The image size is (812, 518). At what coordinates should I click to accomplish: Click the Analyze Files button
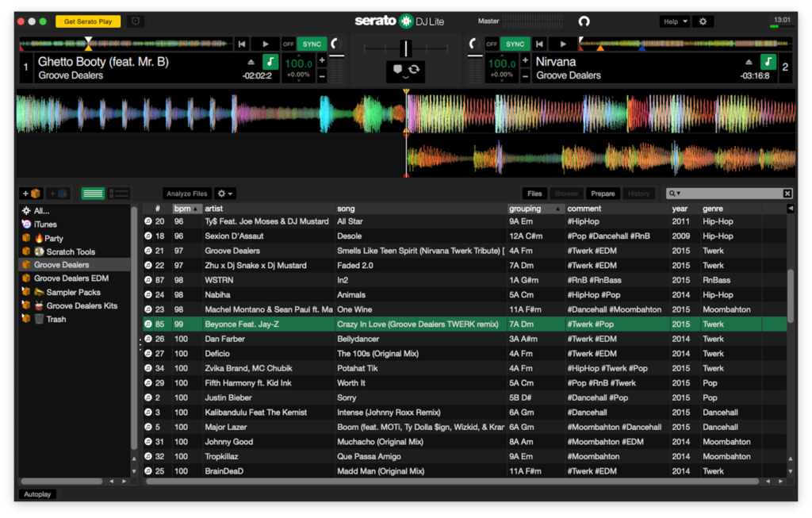coord(187,194)
